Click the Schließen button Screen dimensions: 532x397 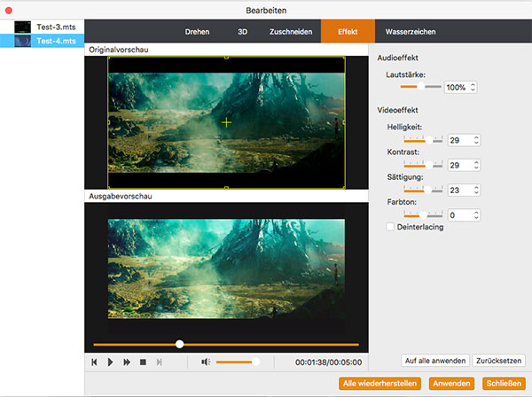(504, 384)
